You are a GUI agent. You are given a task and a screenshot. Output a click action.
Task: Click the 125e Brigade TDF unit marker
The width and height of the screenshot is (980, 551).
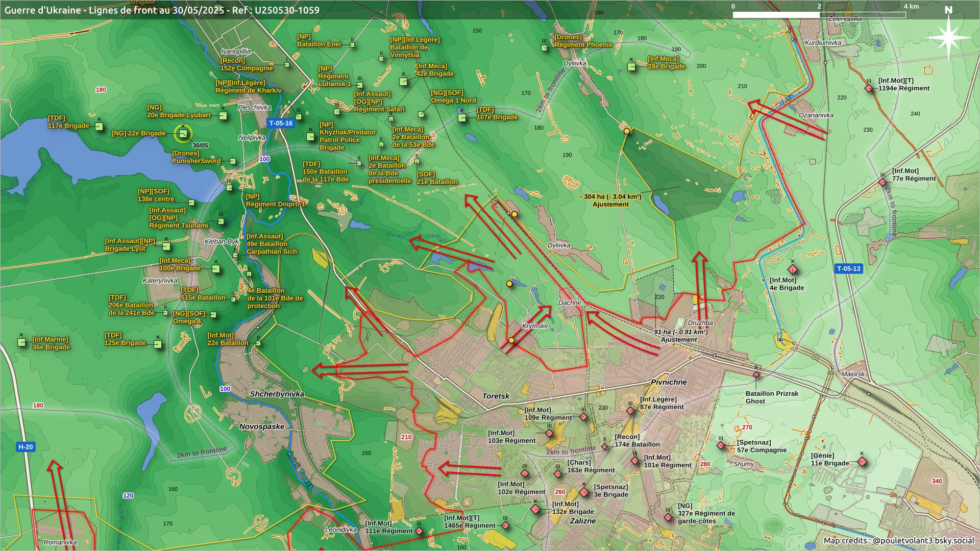pos(158,344)
